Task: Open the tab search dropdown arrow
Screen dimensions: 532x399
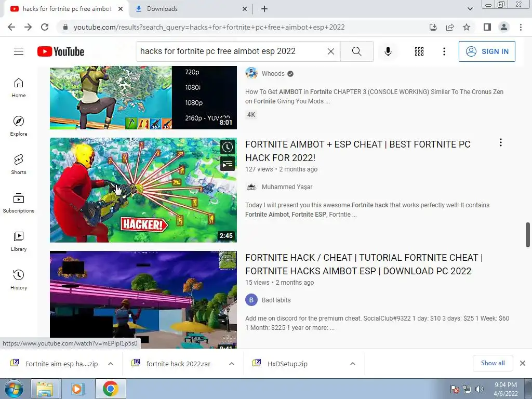Action: 470,9
